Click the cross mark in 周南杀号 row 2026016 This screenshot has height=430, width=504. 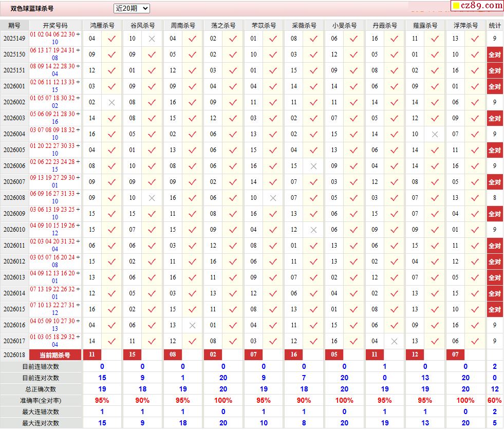tap(192, 325)
